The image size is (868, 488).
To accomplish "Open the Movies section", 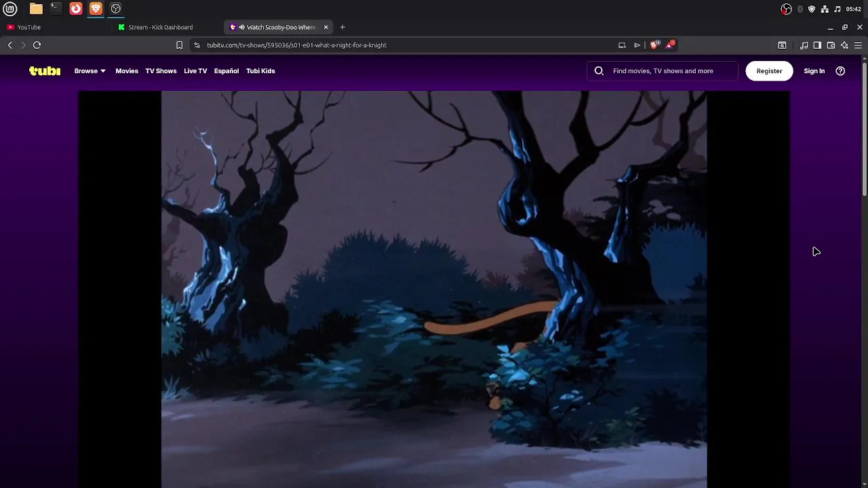I will (x=127, y=70).
